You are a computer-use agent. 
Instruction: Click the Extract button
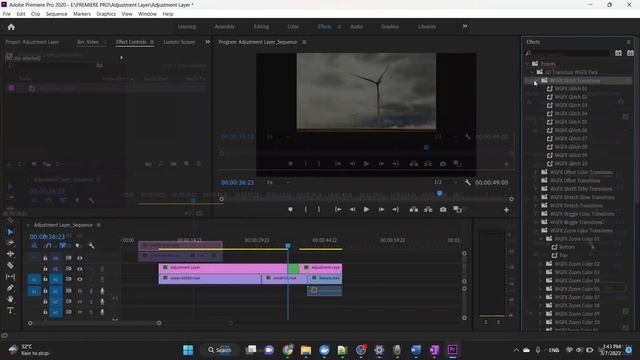coord(428,209)
